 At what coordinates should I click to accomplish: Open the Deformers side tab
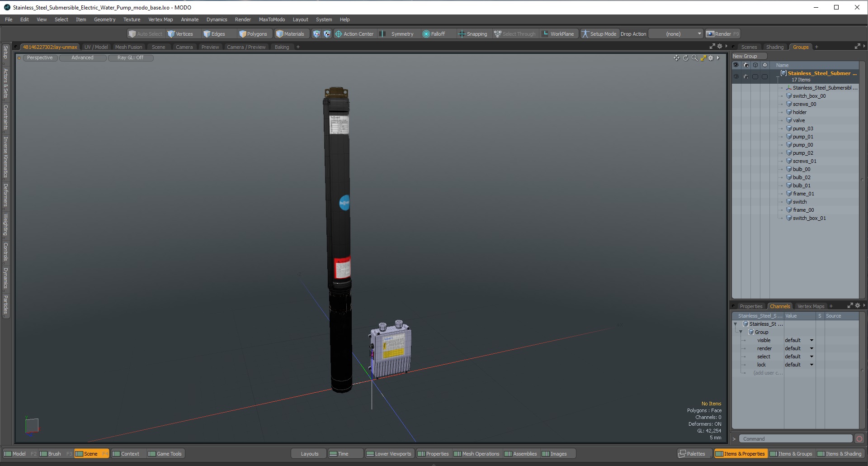(5, 195)
